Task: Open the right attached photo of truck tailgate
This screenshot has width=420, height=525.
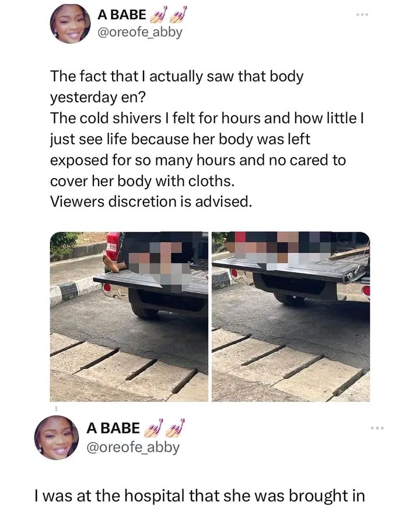Action: (x=290, y=316)
